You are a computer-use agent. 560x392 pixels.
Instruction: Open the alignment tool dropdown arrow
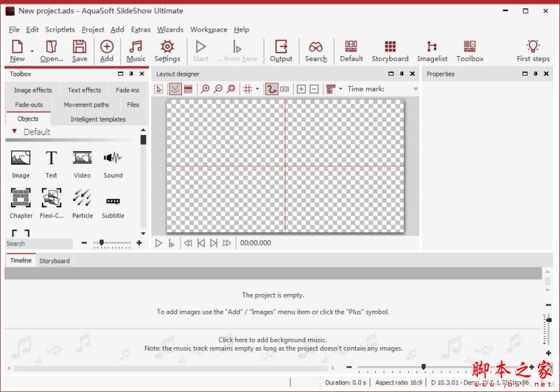point(340,88)
